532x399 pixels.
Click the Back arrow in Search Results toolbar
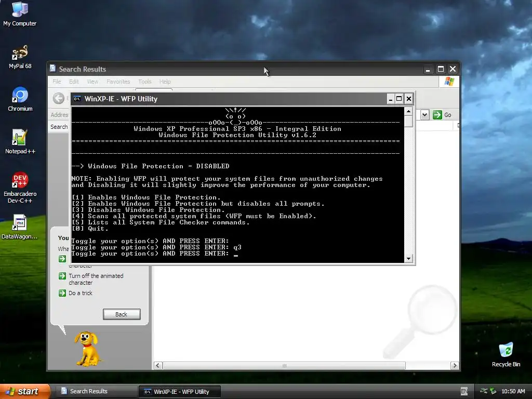pos(59,98)
